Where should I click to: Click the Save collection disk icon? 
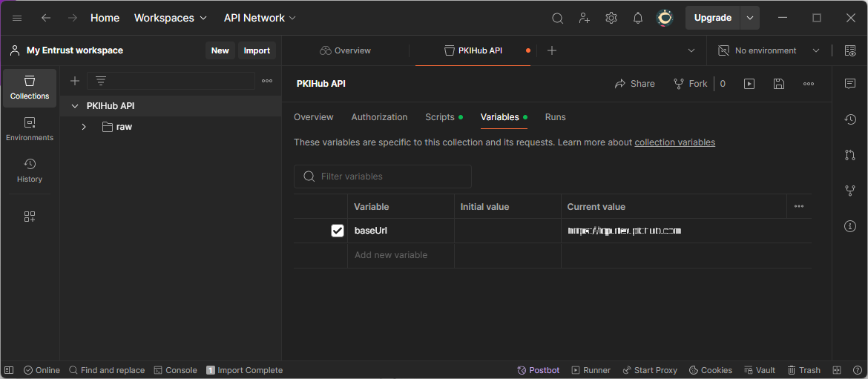[x=779, y=84]
